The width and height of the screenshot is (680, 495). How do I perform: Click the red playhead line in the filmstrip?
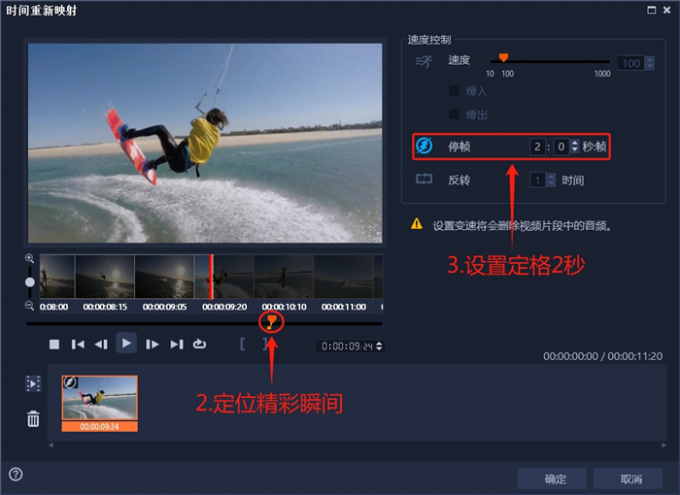211,277
